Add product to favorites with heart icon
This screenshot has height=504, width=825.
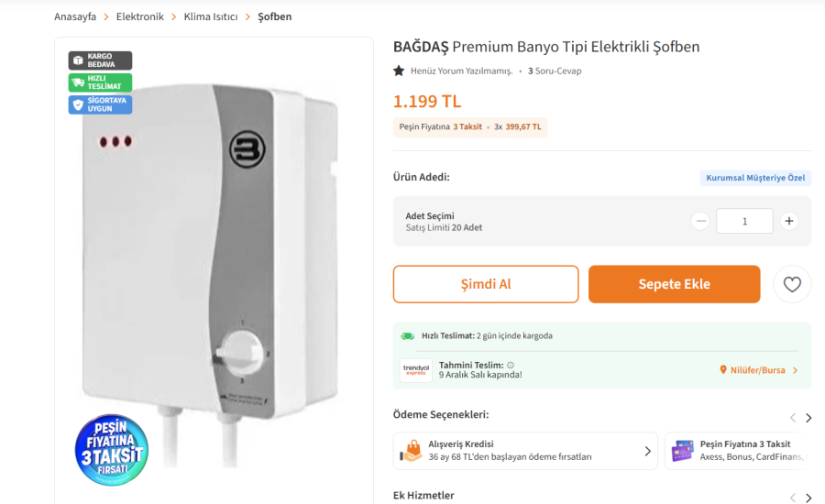(792, 284)
